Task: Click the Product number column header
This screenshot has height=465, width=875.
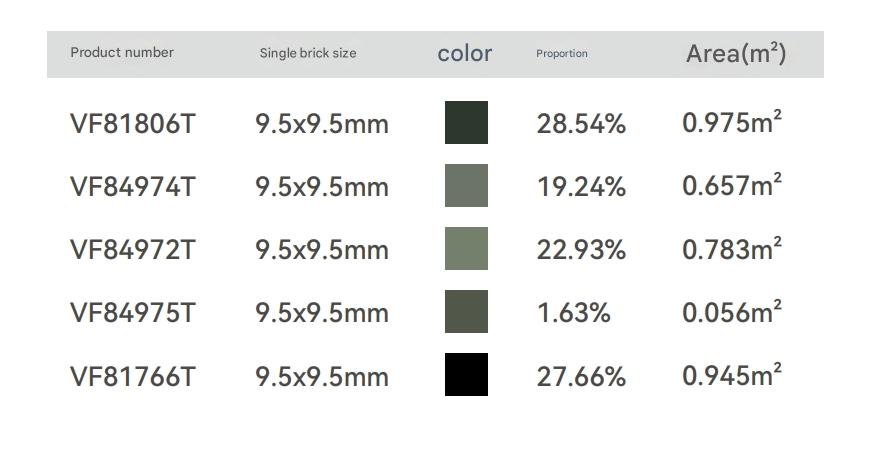Action: click(x=122, y=53)
